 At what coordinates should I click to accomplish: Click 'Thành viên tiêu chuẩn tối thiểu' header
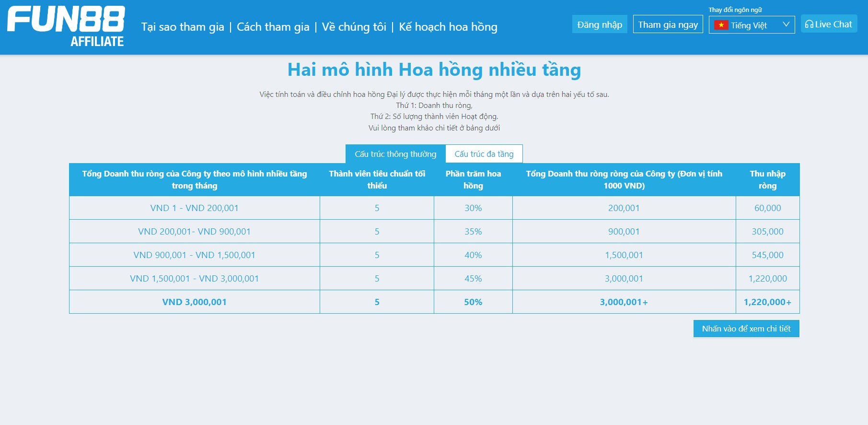click(x=377, y=179)
